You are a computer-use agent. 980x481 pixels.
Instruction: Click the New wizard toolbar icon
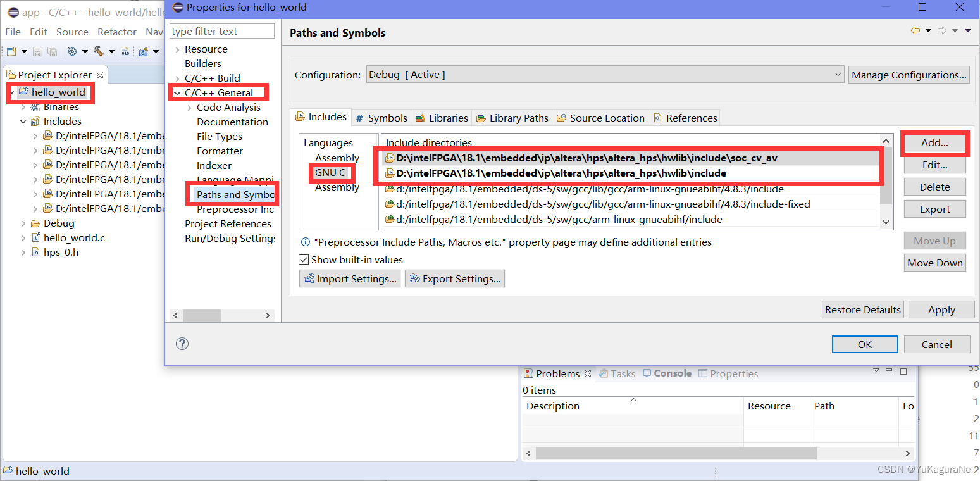[11, 51]
